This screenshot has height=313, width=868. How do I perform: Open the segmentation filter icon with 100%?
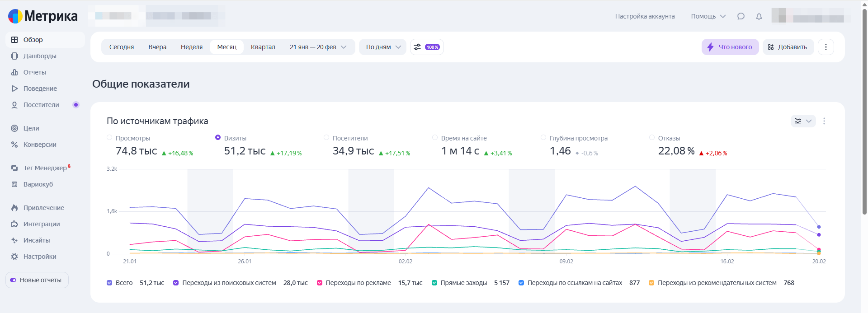click(x=426, y=47)
